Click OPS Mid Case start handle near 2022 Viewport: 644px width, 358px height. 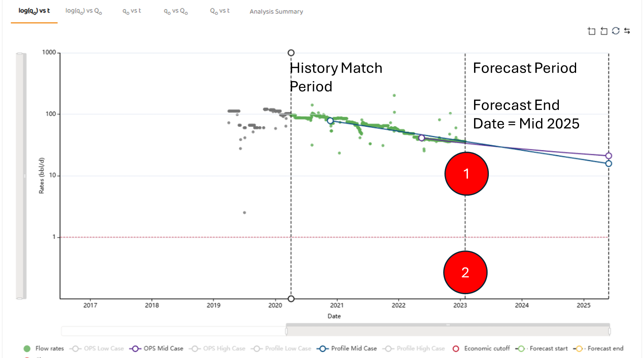(x=421, y=138)
